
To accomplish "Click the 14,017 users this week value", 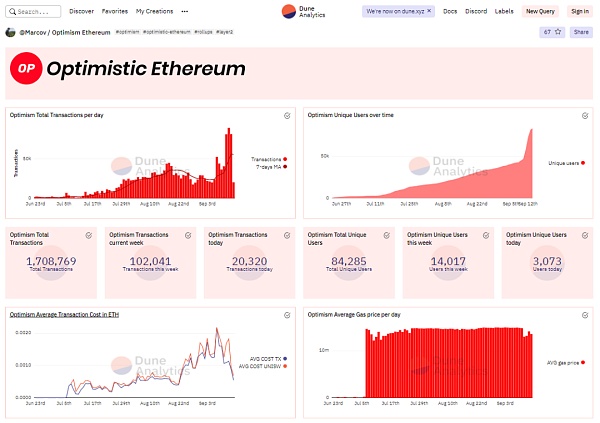I will point(448,261).
